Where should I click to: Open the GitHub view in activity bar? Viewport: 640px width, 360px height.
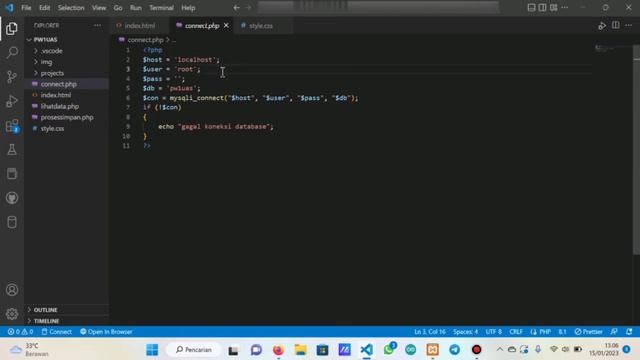pyautogui.click(x=12, y=198)
